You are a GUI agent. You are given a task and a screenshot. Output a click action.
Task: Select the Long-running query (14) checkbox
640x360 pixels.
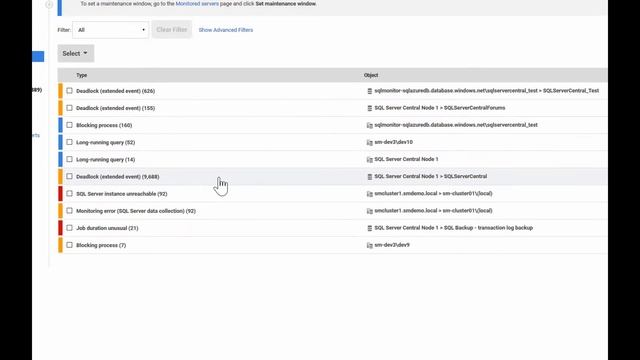(69, 159)
